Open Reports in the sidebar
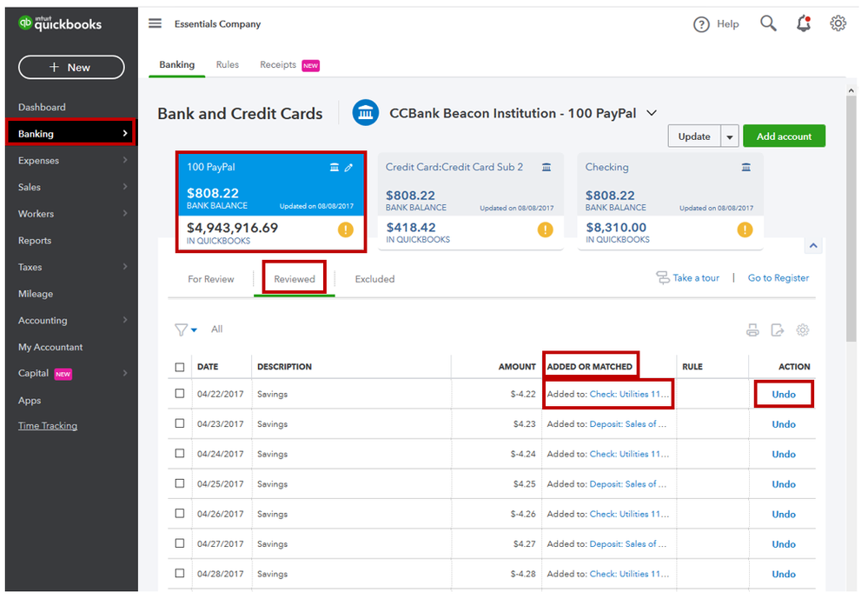The height and width of the screenshot is (599, 868). [x=35, y=241]
